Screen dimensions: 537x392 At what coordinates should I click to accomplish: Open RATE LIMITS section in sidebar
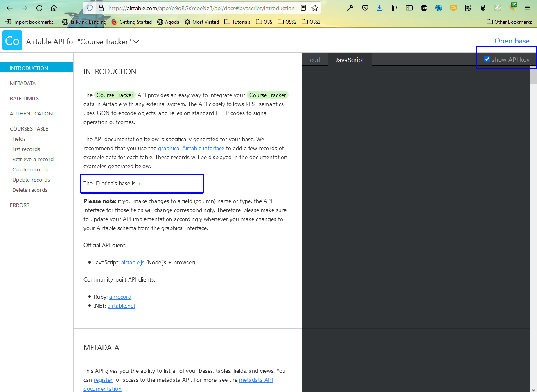coord(25,98)
